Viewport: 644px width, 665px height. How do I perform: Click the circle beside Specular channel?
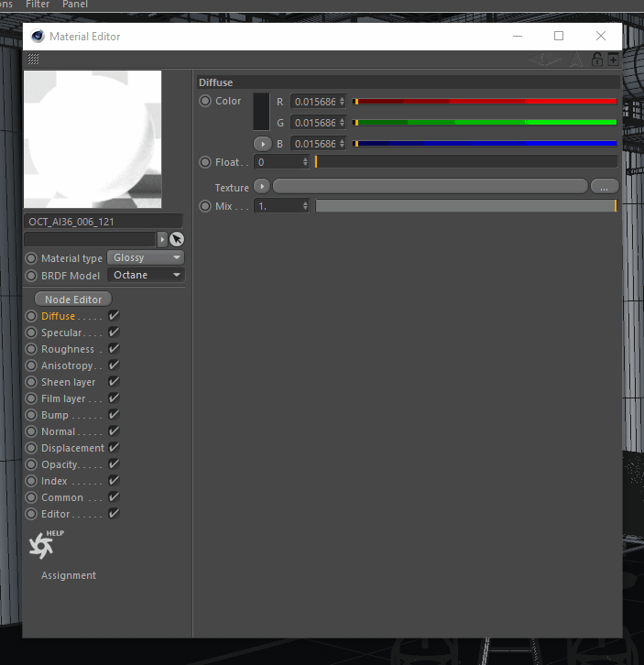tap(31, 332)
